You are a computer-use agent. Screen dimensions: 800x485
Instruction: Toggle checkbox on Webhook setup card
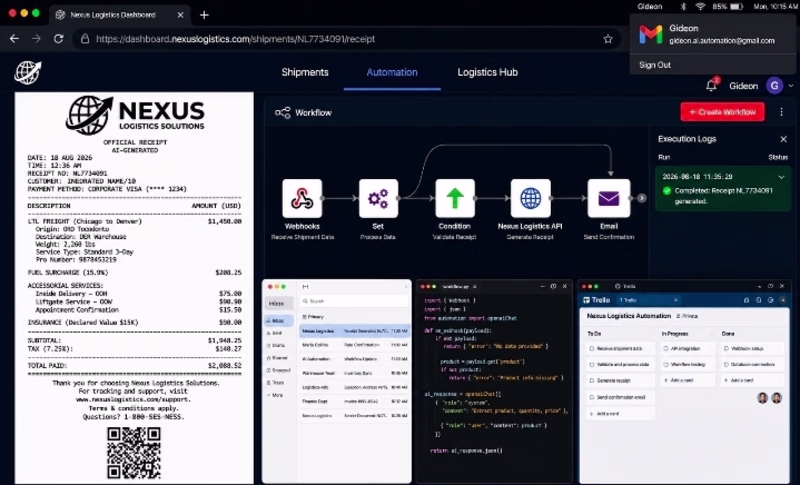click(x=727, y=349)
